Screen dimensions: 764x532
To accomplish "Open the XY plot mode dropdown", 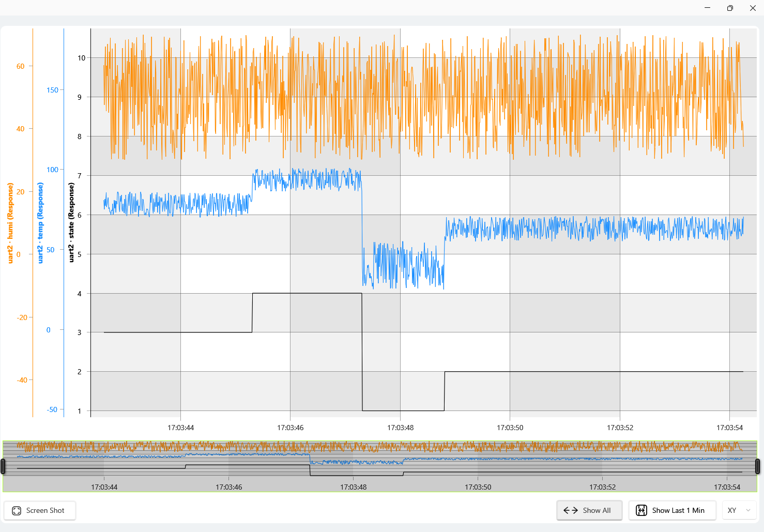I will click(739, 510).
